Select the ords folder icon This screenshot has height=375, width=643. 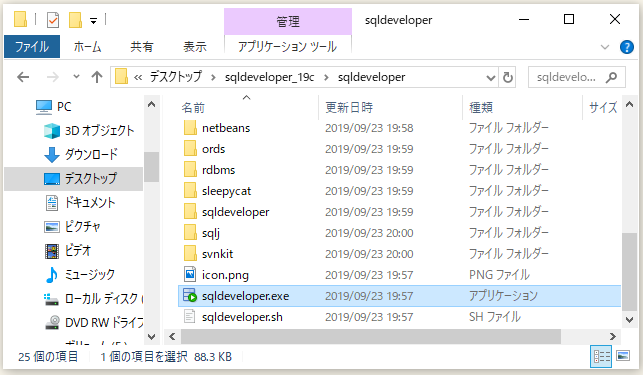point(190,149)
